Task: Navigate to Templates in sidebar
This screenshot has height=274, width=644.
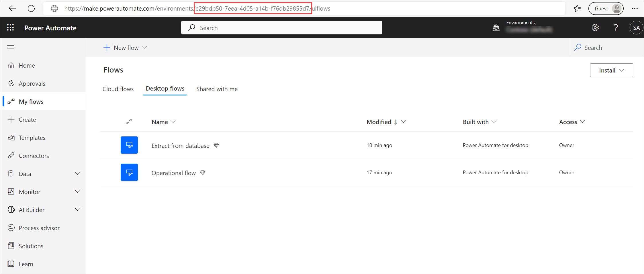Action: click(32, 138)
